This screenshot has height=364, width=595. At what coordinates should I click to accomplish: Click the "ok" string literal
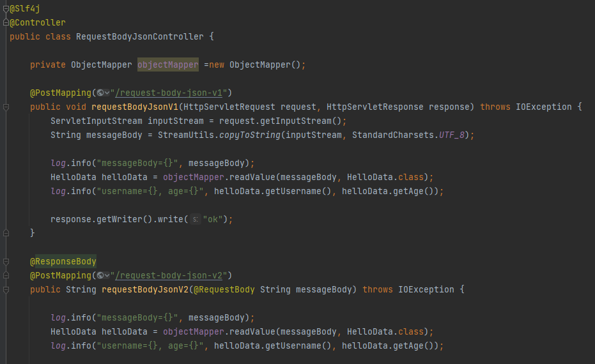tap(212, 220)
